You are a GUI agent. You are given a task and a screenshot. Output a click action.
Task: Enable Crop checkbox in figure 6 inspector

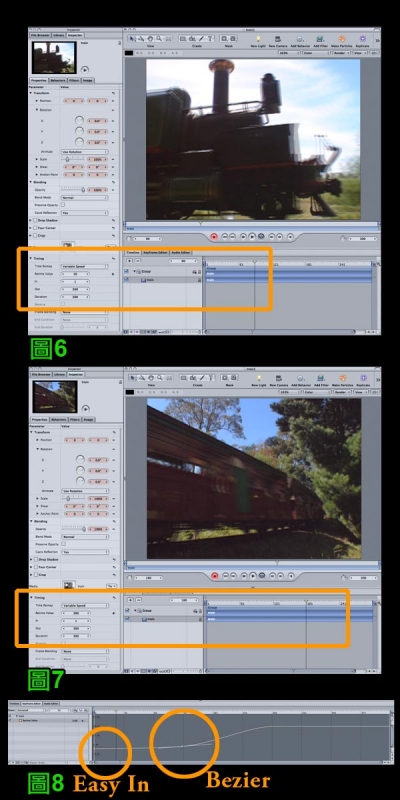pos(35,235)
